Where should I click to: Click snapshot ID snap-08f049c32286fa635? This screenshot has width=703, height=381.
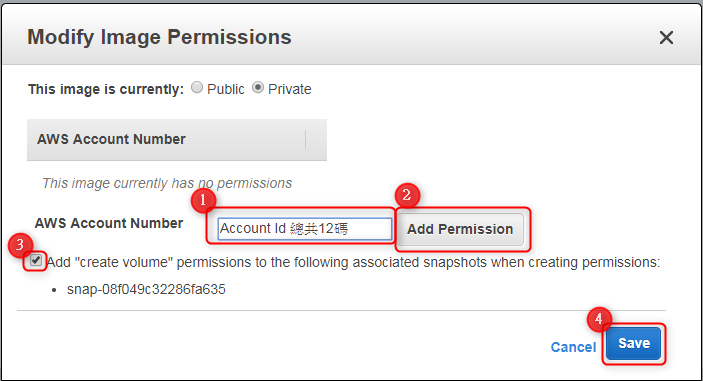pyautogui.click(x=146, y=289)
